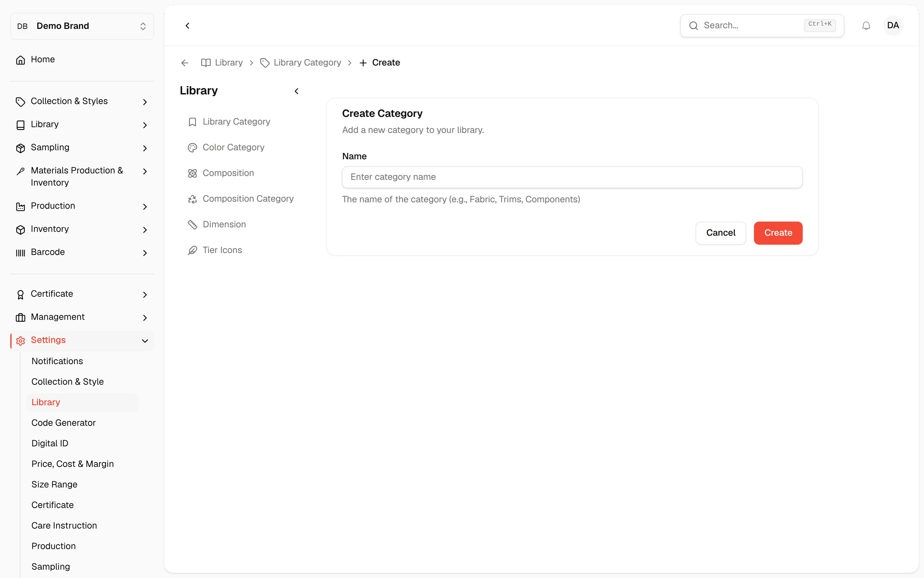Open the notifications bell
This screenshot has height=578, width=924.
866,26
